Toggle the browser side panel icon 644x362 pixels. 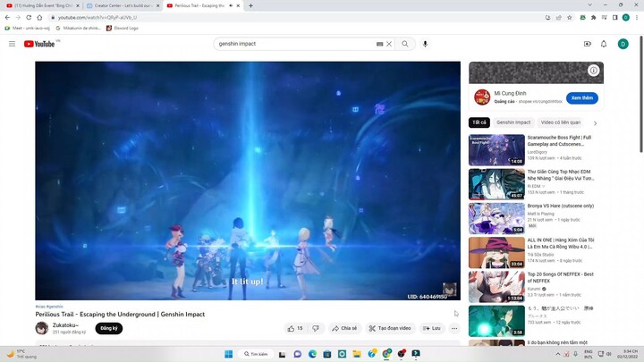click(x=614, y=18)
